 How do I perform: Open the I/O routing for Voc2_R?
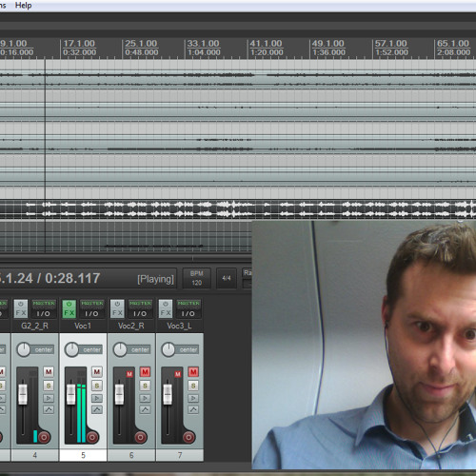click(x=140, y=313)
